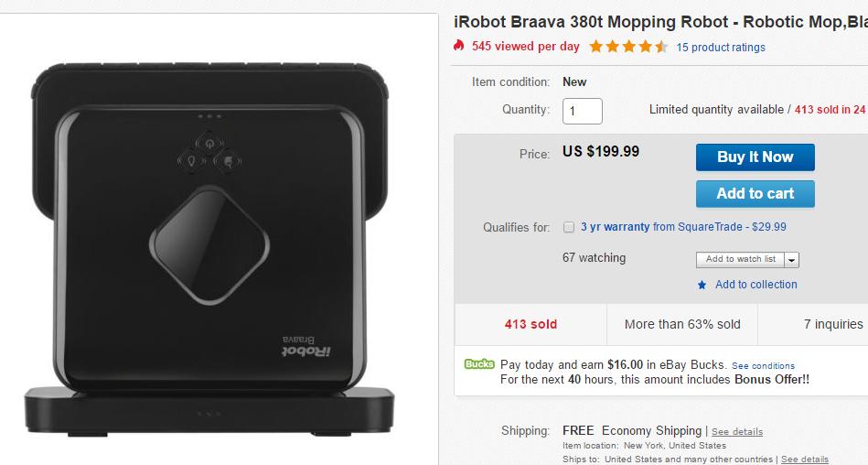Click the Add to collection link
This screenshot has height=465, width=868.
(x=755, y=285)
